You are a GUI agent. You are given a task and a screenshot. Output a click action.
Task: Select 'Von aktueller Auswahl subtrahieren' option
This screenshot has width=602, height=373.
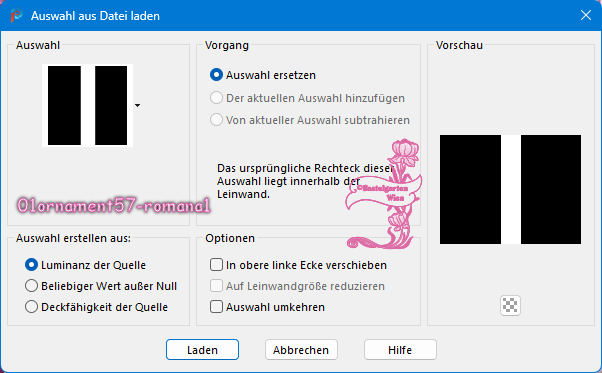216,120
